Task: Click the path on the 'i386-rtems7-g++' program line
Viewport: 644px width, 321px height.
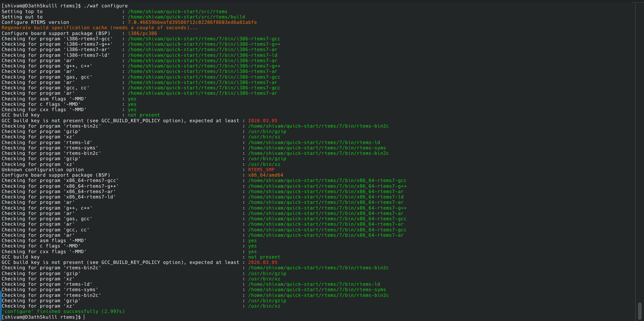Action: pyautogui.click(x=204, y=44)
